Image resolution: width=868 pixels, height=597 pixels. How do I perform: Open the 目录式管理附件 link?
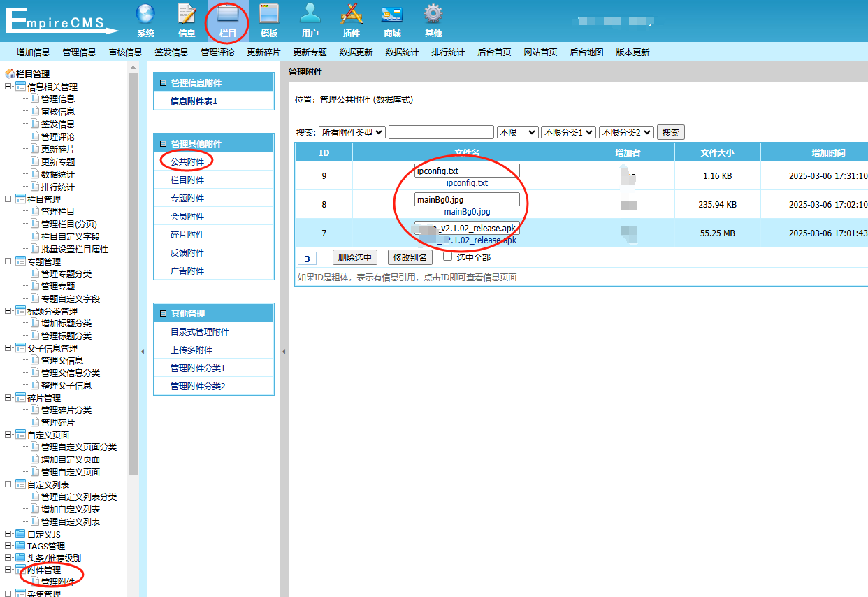(200, 331)
